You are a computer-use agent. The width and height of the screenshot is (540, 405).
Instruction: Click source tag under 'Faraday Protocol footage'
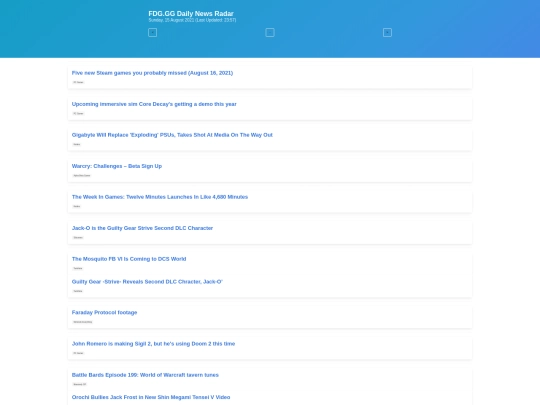(83, 322)
